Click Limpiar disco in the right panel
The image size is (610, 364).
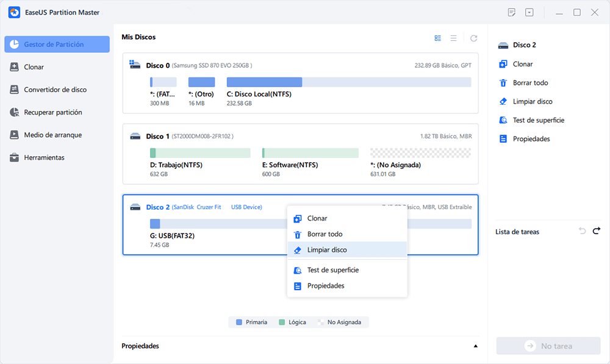click(533, 101)
